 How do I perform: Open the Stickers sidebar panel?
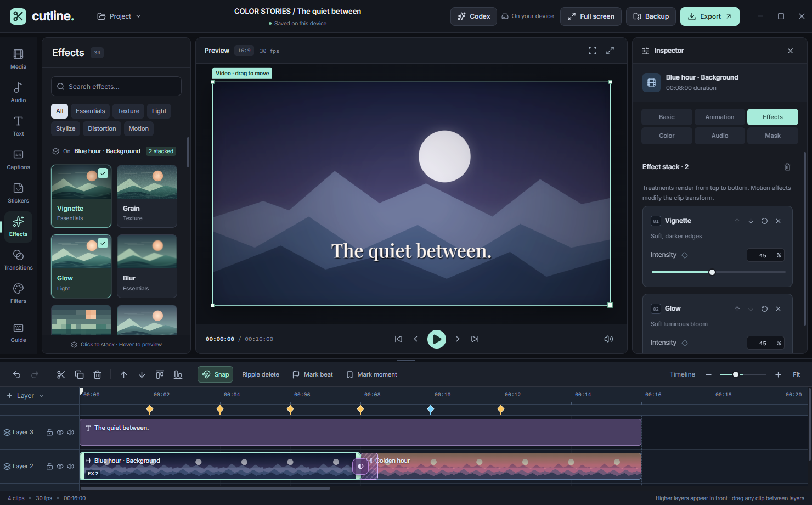(18, 193)
